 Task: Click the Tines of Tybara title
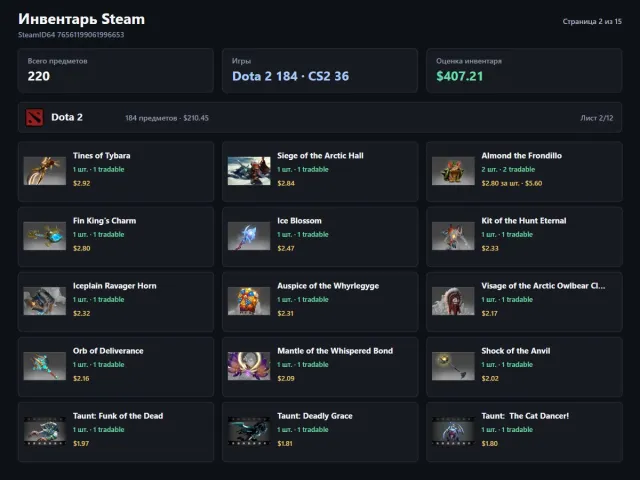click(x=102, y=156)
